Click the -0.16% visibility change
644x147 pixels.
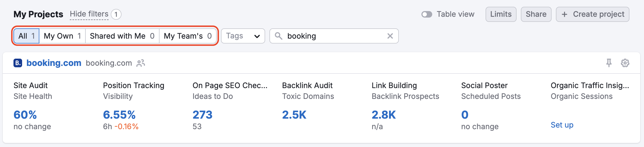pos(126,126)
